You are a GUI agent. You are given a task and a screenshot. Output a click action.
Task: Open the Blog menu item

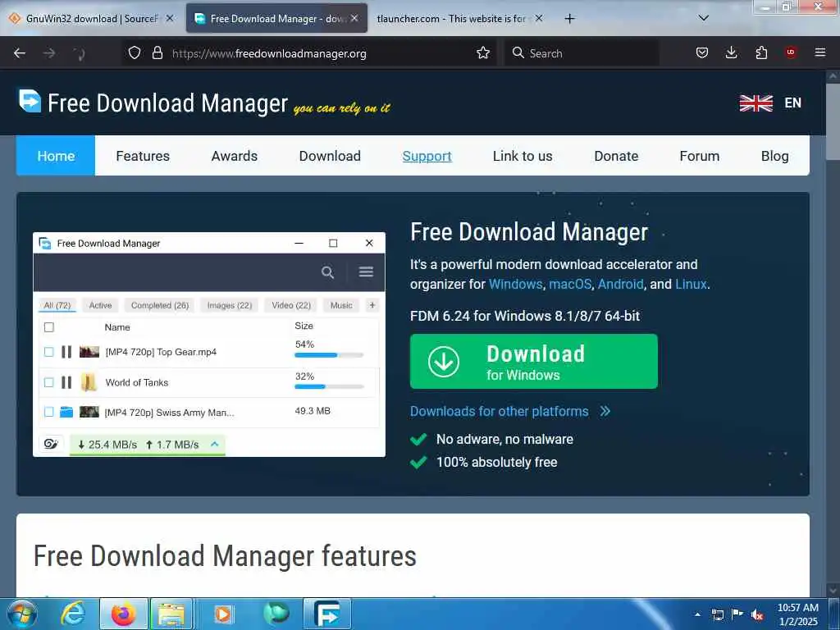774,156
